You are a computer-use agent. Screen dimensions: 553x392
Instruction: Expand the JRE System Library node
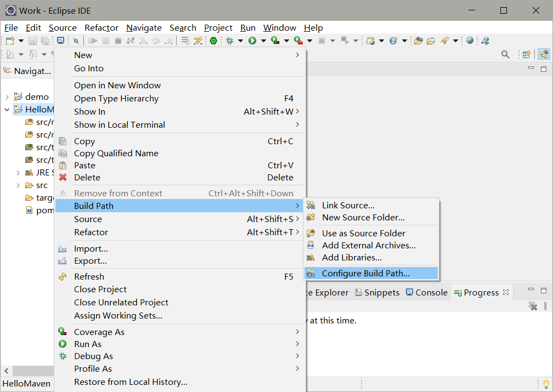[x=18, y=173]
